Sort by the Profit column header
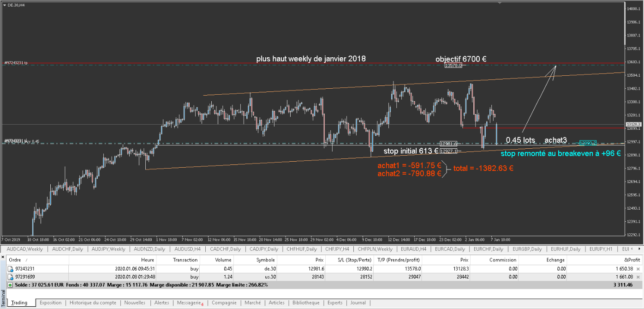The height and width of the screenshot is (309, 644). (x=605, y=260)
